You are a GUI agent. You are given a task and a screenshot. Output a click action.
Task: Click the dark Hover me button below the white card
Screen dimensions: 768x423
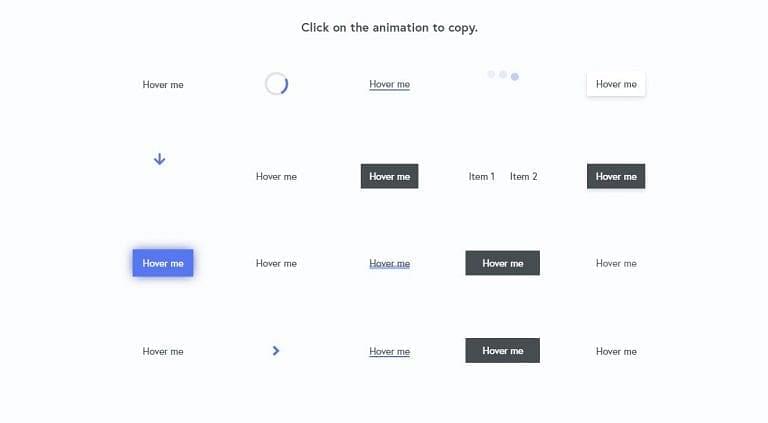coord(616,176)
